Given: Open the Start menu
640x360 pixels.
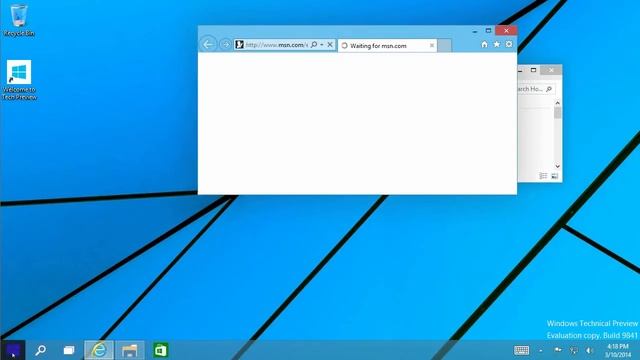Looking at the screenshot, I should tap(13, 350).
